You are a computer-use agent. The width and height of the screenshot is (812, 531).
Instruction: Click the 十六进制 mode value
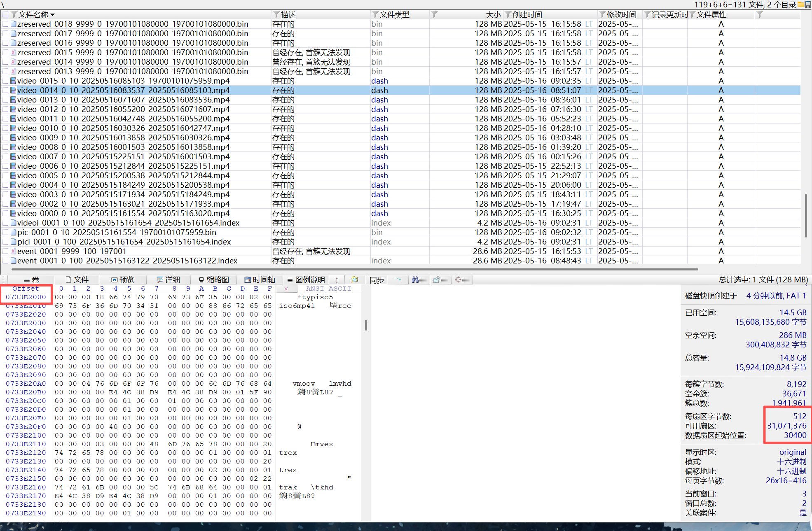tap(791, 462)
